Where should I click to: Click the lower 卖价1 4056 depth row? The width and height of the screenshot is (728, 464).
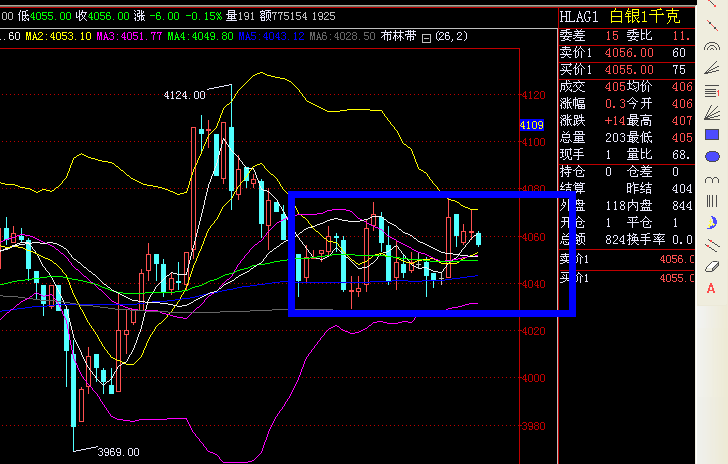[x=627, y=259]
